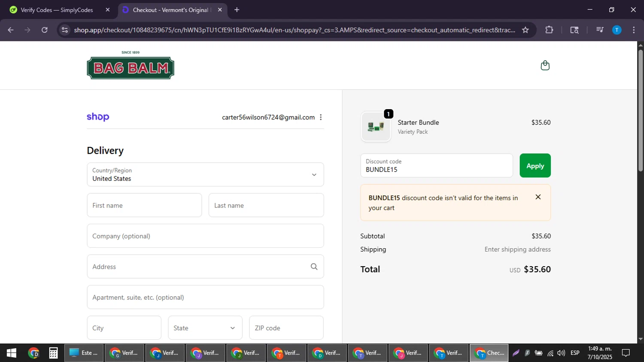Click the scrollbar down arrow

coord(641,339)
